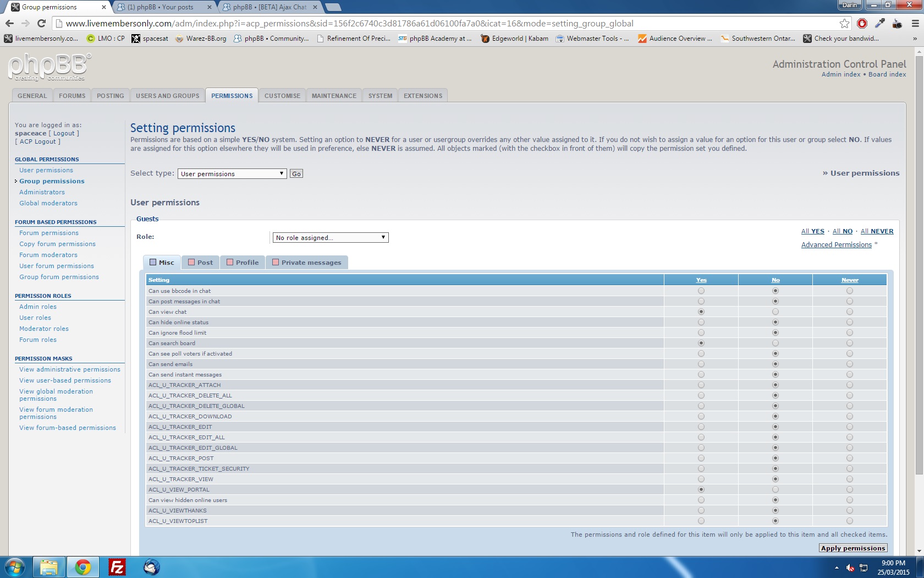Open the Private messages permissions tab

pos(307,263)
